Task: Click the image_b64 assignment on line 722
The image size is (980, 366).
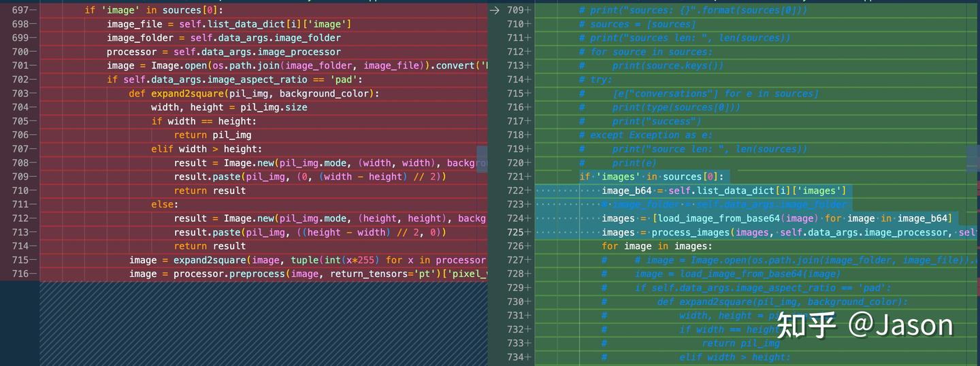Action: pos(724,190)
